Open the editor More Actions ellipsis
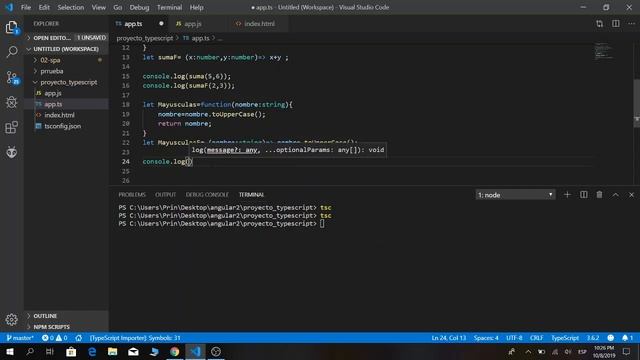640x360 pixels. coord(631,24)
